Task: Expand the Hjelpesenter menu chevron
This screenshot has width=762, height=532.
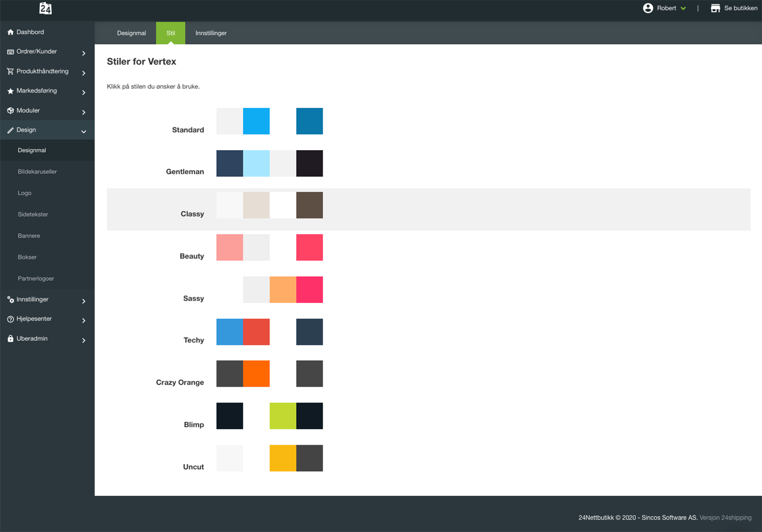Action: coord(84,321)
